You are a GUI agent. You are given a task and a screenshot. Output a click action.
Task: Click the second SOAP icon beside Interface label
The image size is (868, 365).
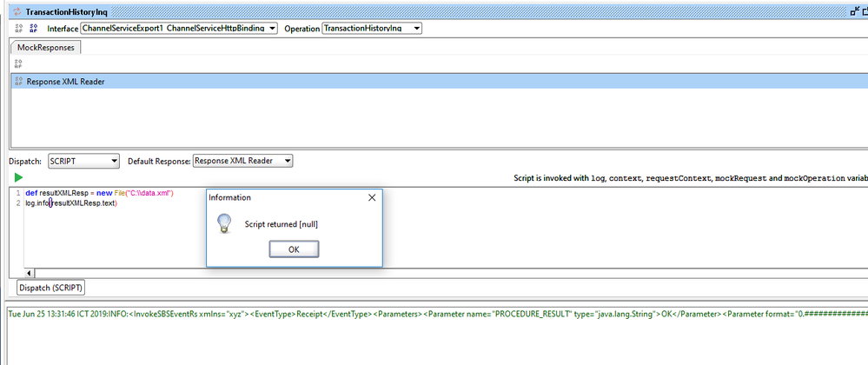[x=34, y=28]
